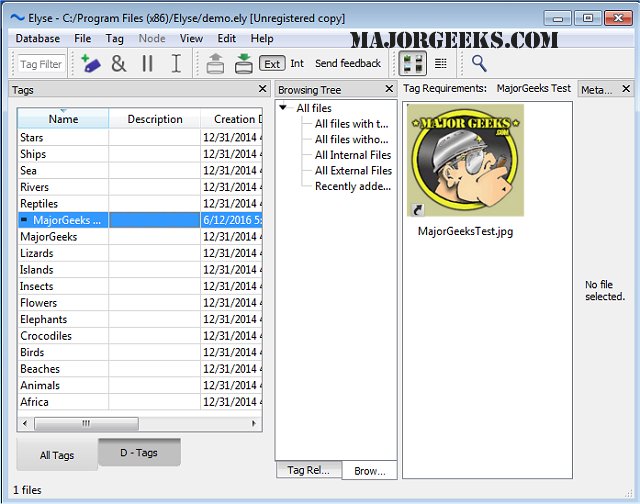
Task: Select the Animals tag row
Action: (140, 385)
